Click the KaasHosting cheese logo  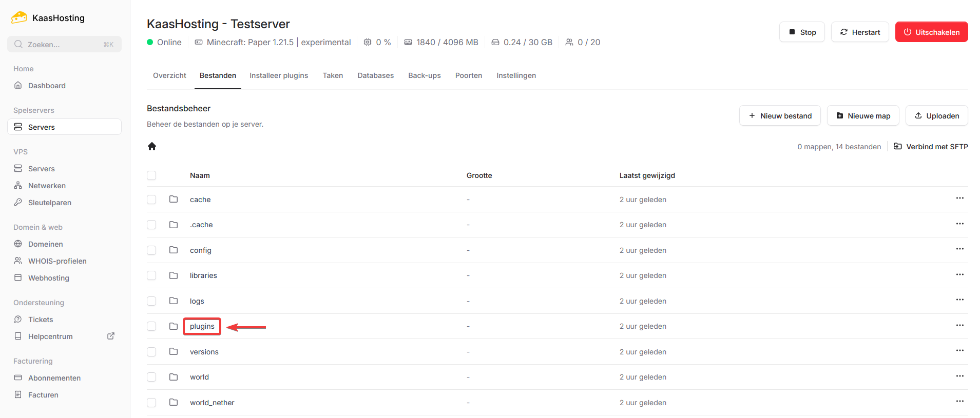(x=19, y=18)
